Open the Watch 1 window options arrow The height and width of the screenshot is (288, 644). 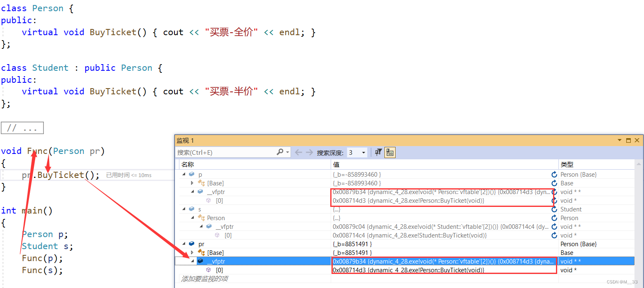click(620, 141)
